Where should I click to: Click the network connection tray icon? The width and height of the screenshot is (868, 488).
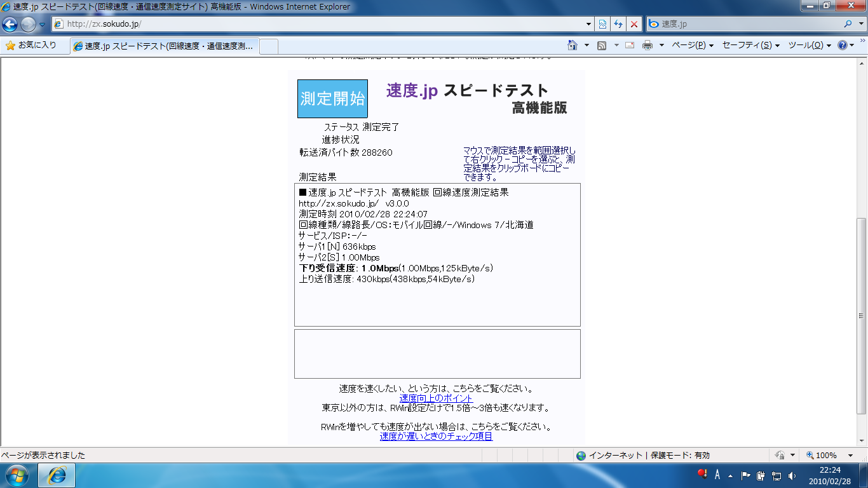(x=776, y=475)
